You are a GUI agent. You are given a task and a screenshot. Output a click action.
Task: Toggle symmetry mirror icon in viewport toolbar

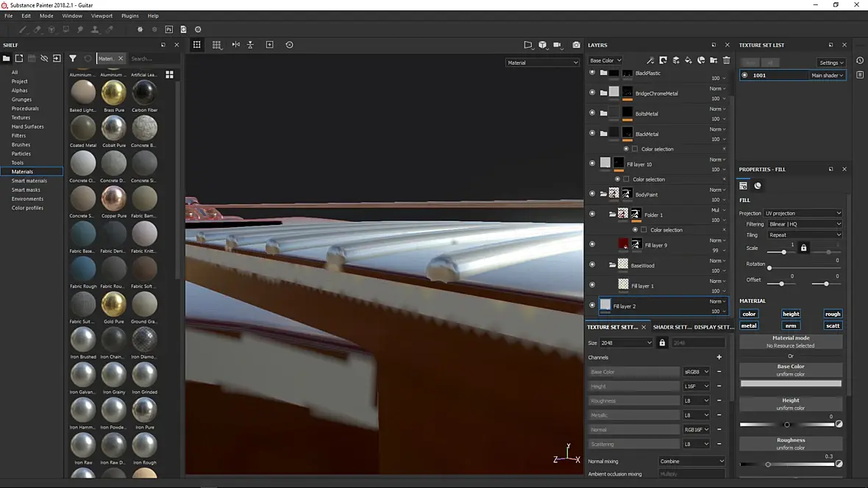pos(236,45)
